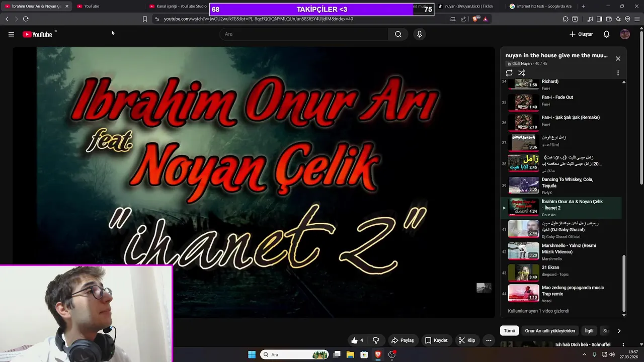
Task: Select the Tümü filter chip
Action: tap(510, 331)
